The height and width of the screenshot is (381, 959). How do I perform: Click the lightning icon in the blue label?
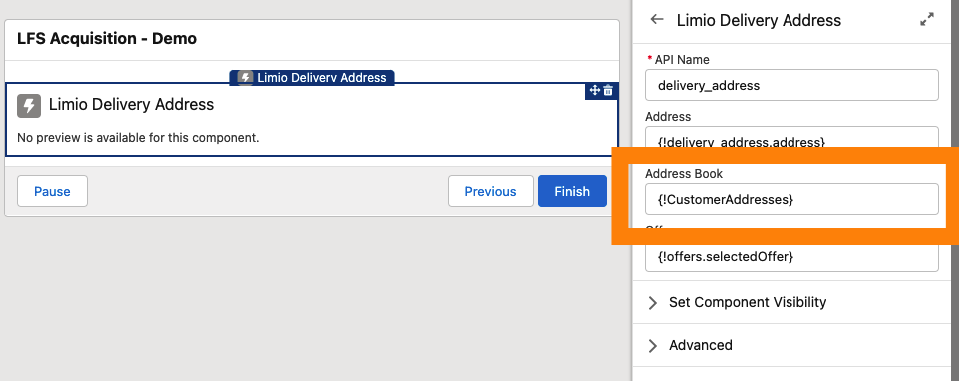tap(245, 78)
